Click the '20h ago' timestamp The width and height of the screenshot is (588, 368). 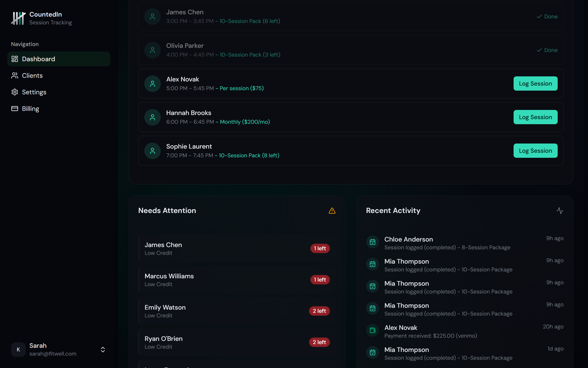tap(553, 327)
